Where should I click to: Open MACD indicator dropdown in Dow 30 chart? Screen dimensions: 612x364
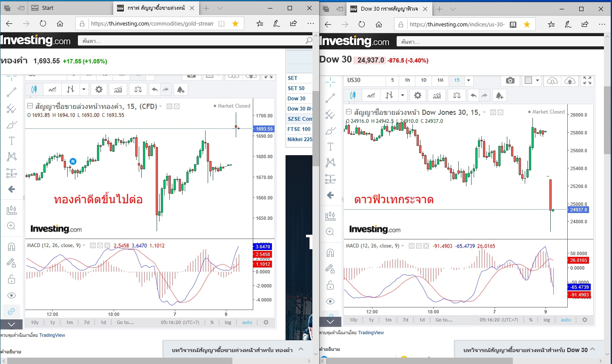point(403,246)
